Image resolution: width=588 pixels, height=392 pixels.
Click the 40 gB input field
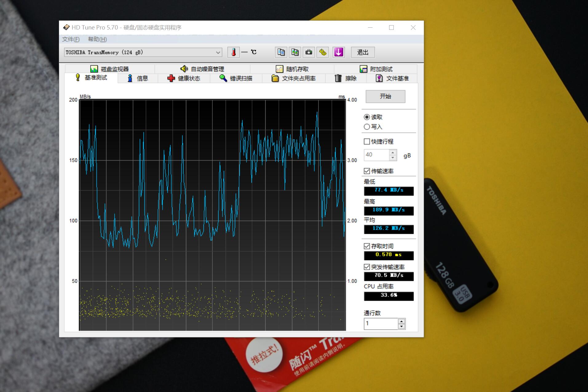pos(377,155)
